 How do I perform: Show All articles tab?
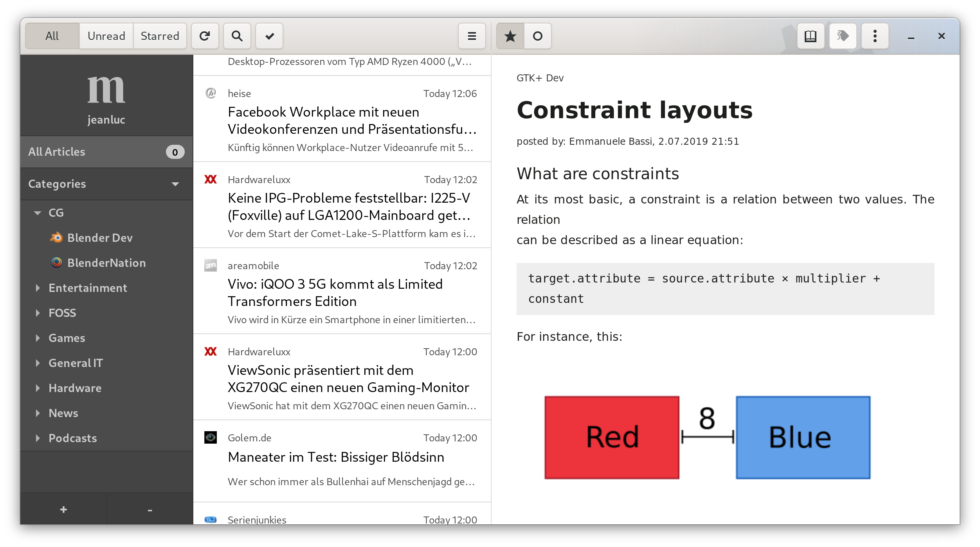tap(52, 36)
